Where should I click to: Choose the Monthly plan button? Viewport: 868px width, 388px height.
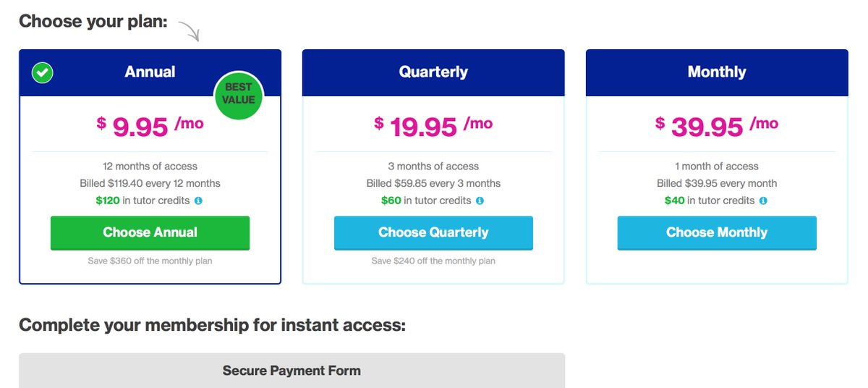pyautogui.click(x=717, y=233)
